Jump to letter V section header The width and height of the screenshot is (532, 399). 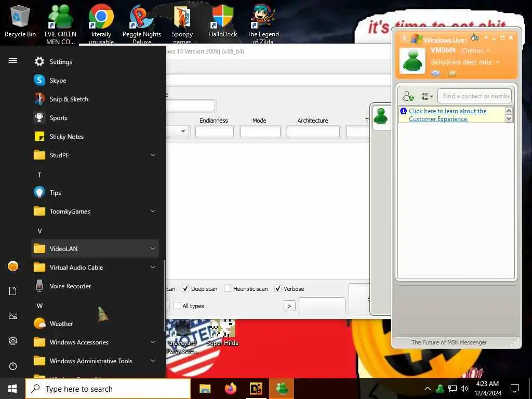click(x=39, y=231)
